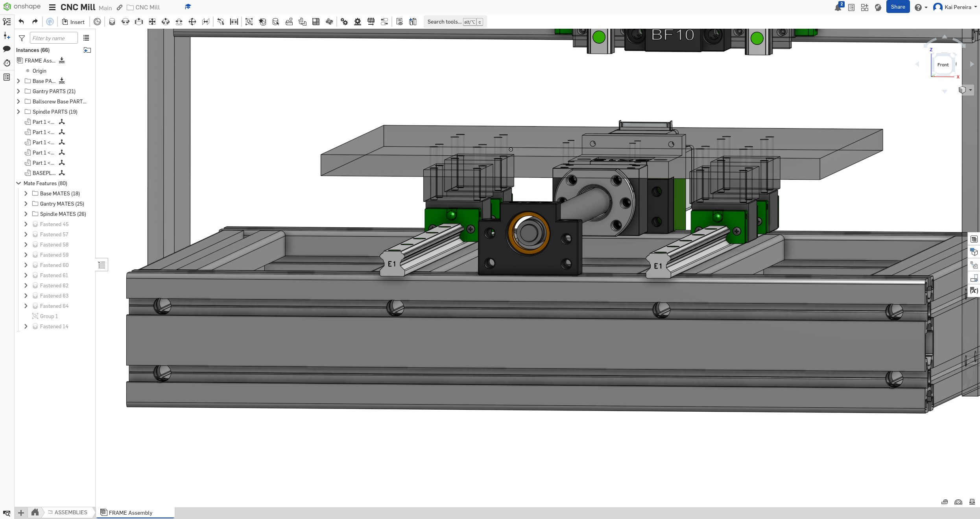This screenshot has width=980, height=519.
Task: Select the Mate tool in the toolbar
Action: coord(112,22)
